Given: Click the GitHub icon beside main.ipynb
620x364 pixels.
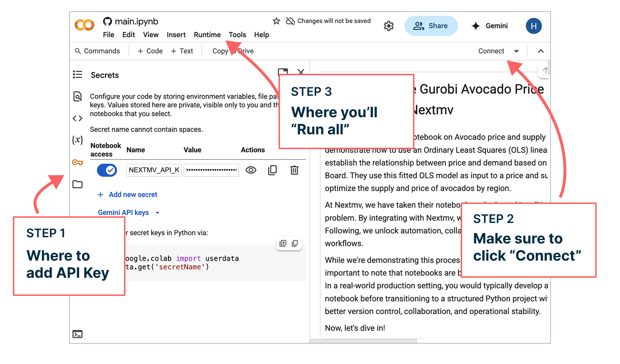Looking at the screenshot, I should pyautogui.click(x=107, y=21).
